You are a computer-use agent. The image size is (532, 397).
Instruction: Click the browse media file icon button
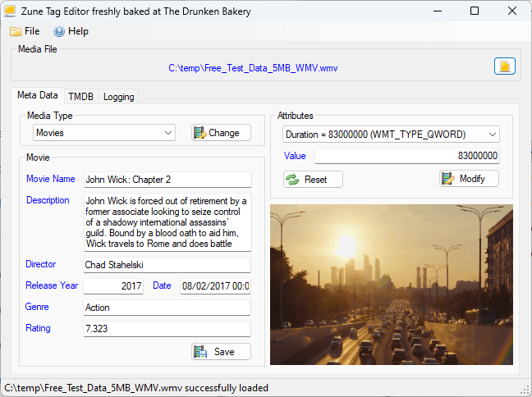point(505,66)
